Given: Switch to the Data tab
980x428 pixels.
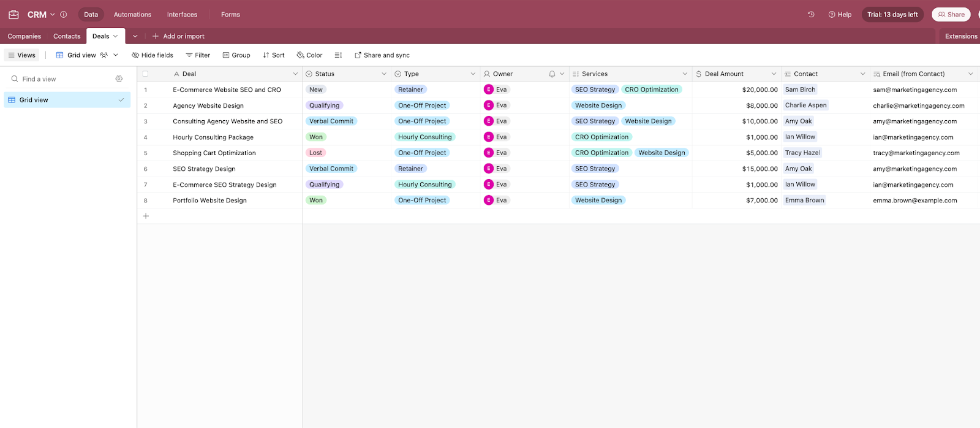Looking at the screenshot, I should [x=91, y=14].
